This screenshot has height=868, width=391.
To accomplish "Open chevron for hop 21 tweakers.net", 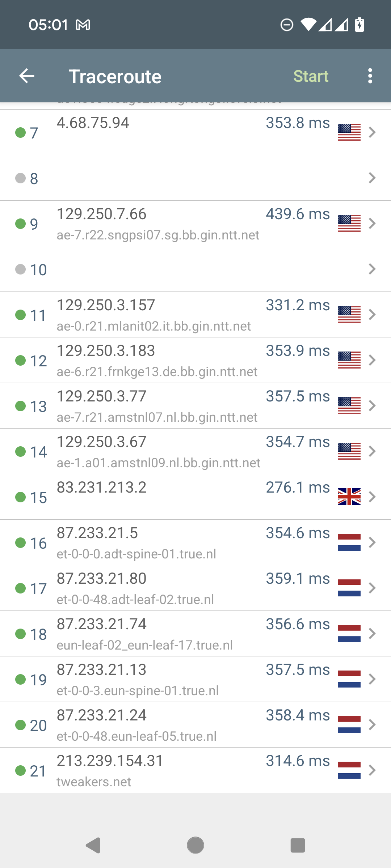I will pos(372,770).
